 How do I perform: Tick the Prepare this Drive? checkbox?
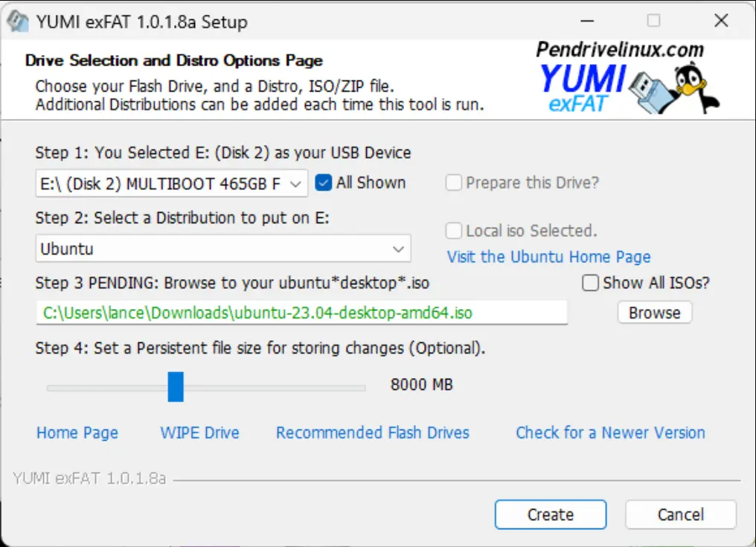click(x=453, y=183)
